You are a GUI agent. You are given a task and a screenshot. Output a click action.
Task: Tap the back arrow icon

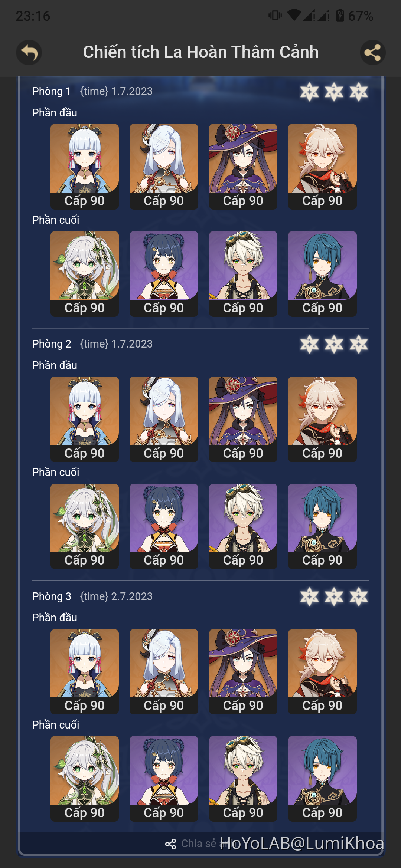point(29,52)
